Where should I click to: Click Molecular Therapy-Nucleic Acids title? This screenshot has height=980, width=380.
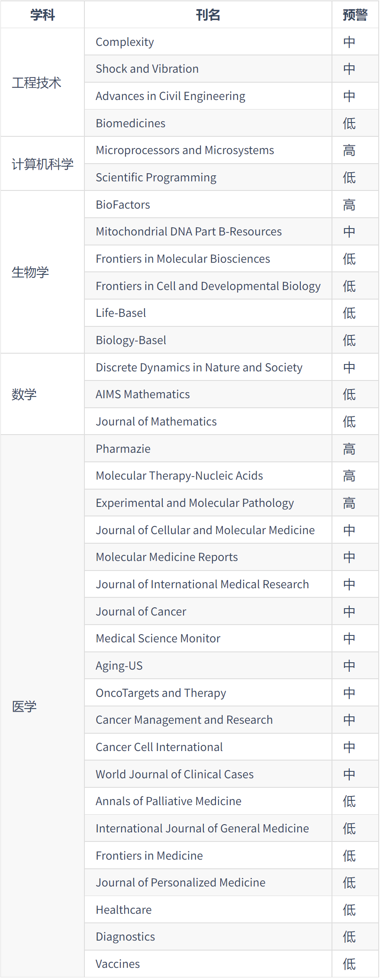(179, 476)
